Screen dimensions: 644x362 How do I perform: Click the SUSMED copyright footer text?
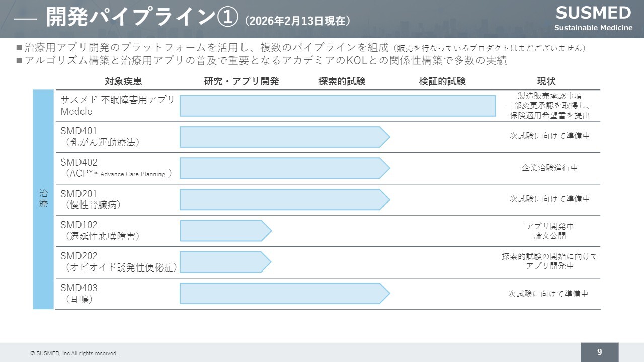point(74,353)
